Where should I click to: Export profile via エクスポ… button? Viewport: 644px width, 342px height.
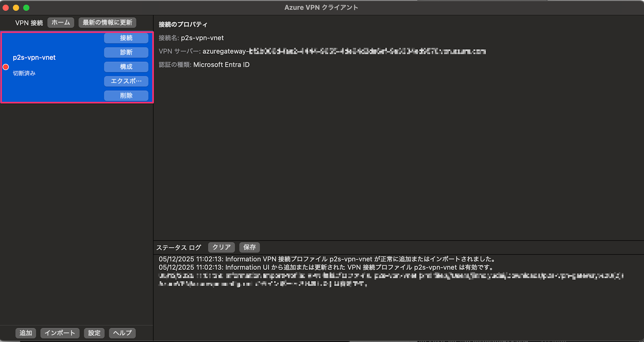[x=126, y=81]
